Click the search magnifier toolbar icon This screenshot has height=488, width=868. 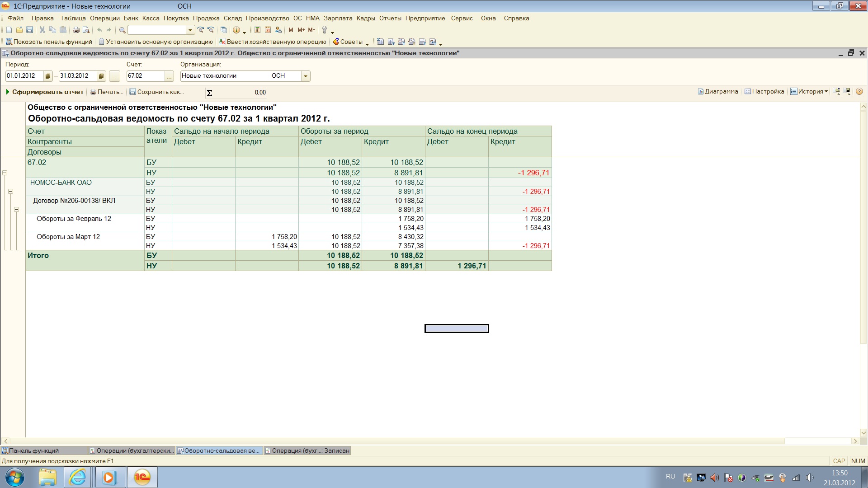coord(122,30)
